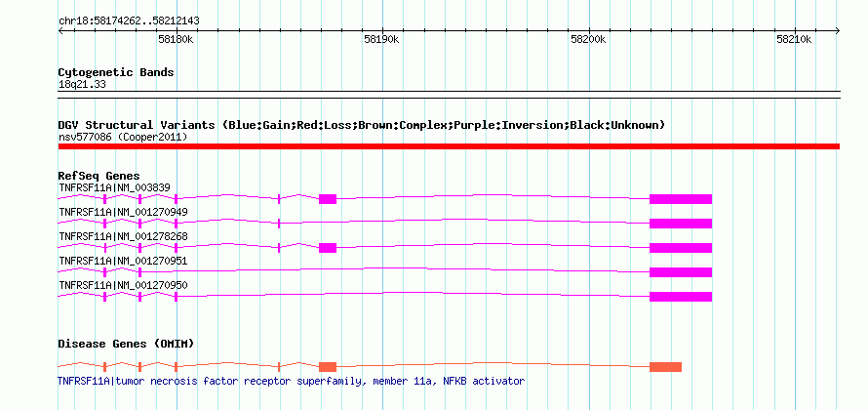
Task: Click the left arrowhead of the coordinate ruler
Action: pos(60,31)
